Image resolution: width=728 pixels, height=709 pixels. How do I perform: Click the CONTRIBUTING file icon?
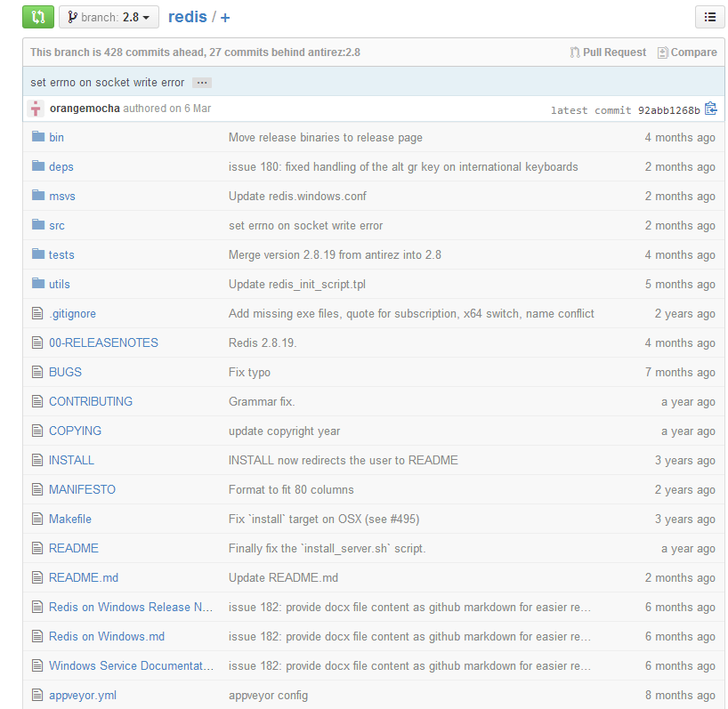tap(37, 401)
